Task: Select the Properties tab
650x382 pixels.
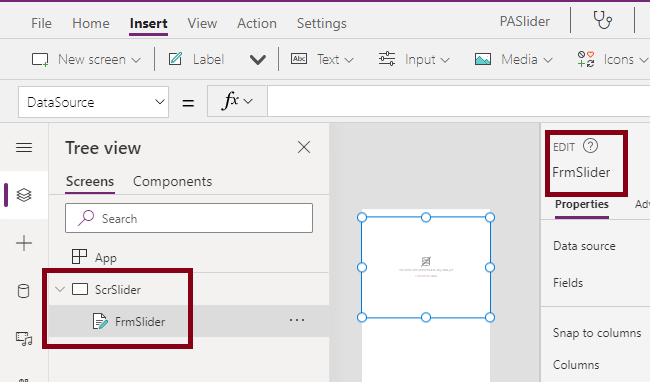Action: [582, 204]
